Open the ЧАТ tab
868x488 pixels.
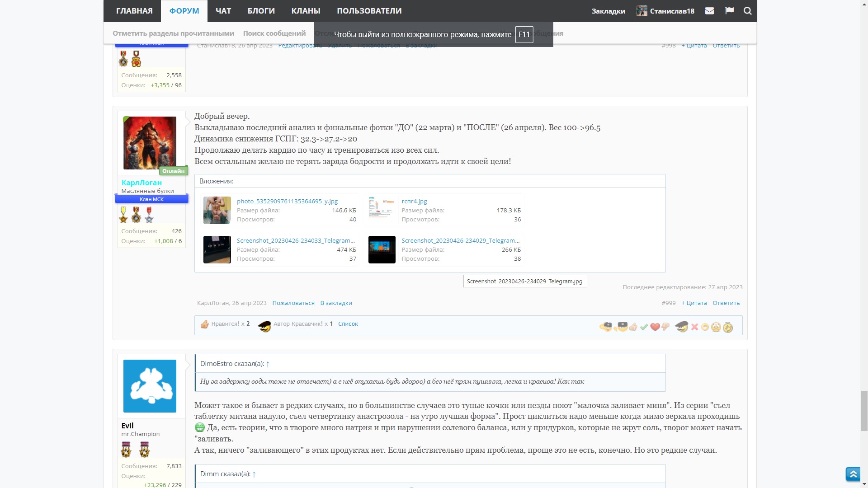[x=223, y=11]
